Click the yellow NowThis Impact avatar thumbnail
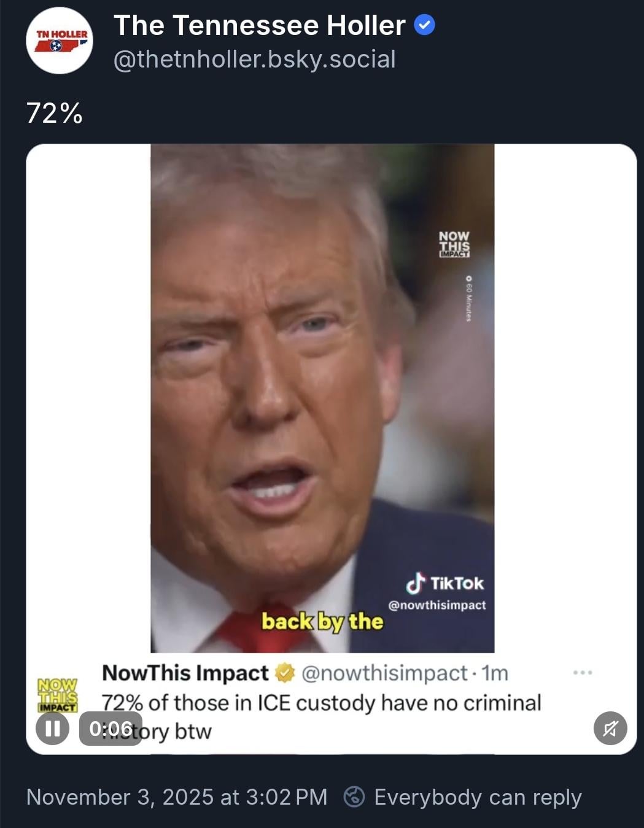 (x=58, y=695)
